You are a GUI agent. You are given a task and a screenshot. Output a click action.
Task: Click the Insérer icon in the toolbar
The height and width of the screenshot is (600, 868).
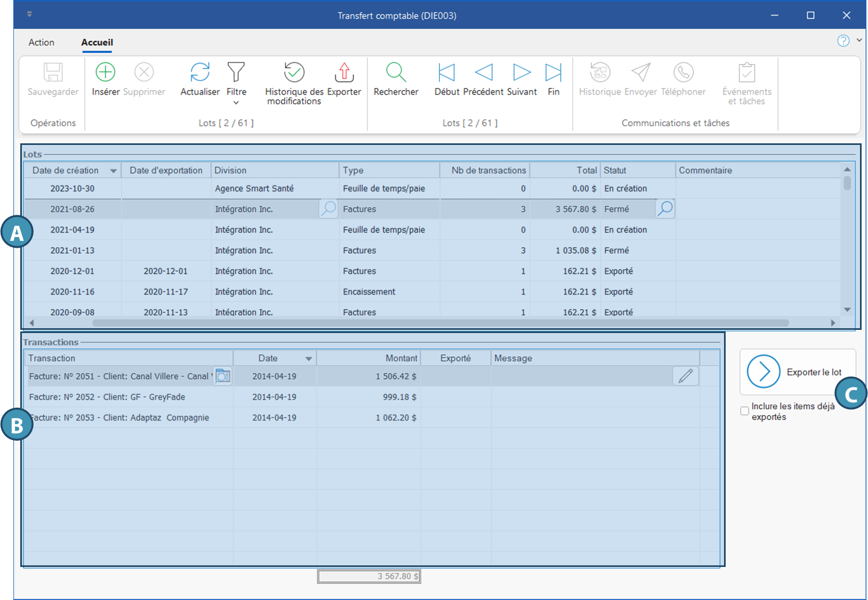pos(105,72)
